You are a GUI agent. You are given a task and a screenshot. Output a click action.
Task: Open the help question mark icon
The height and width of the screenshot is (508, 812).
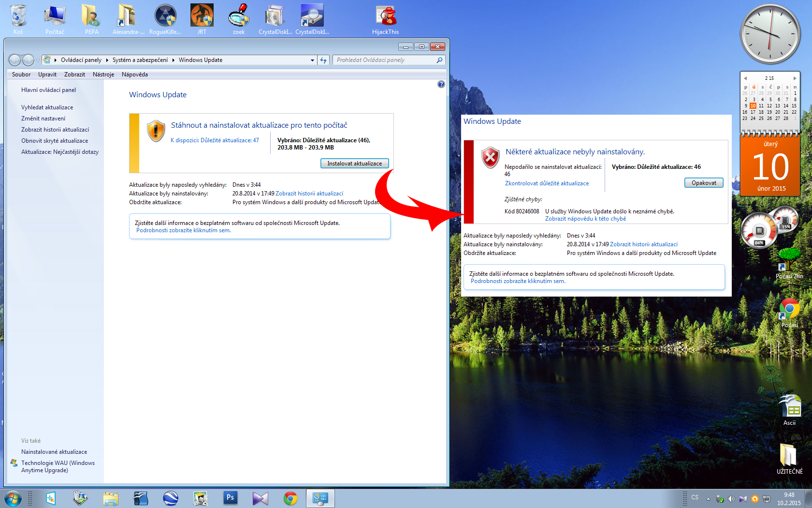pos(441,84)
